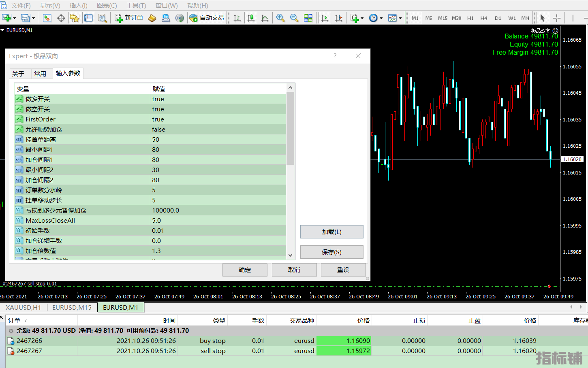Select the H1 timeframe button
This screenshot has height=368, width=588.
coord(470,18)
